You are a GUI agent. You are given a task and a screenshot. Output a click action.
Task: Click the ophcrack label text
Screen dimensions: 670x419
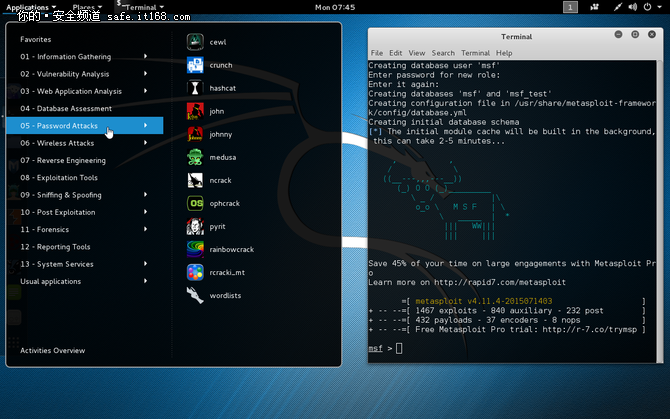coord(224,203)
